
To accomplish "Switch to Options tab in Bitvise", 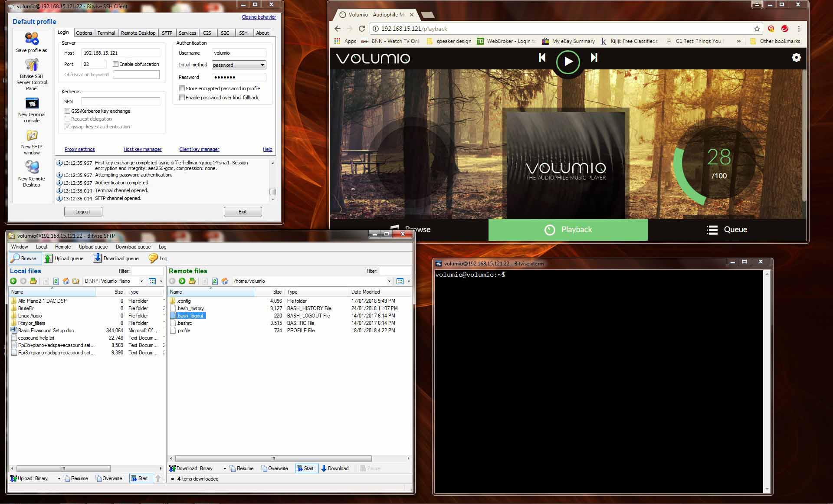I will coord(84,33).
